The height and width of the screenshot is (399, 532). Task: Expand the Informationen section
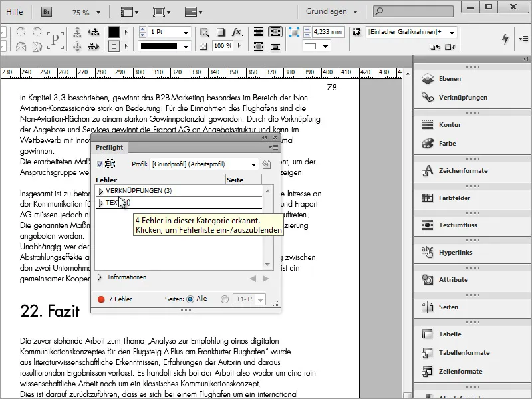[99, 277]
